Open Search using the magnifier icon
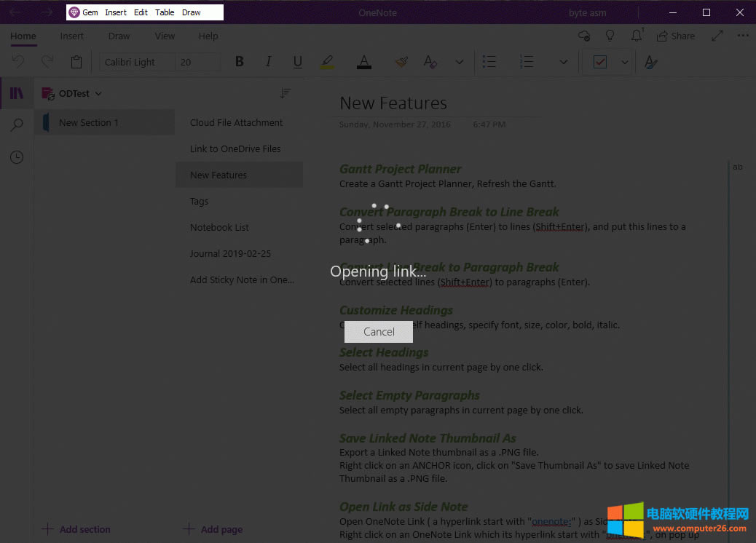This screenshot has height=543, width=756. click(17, 124)
